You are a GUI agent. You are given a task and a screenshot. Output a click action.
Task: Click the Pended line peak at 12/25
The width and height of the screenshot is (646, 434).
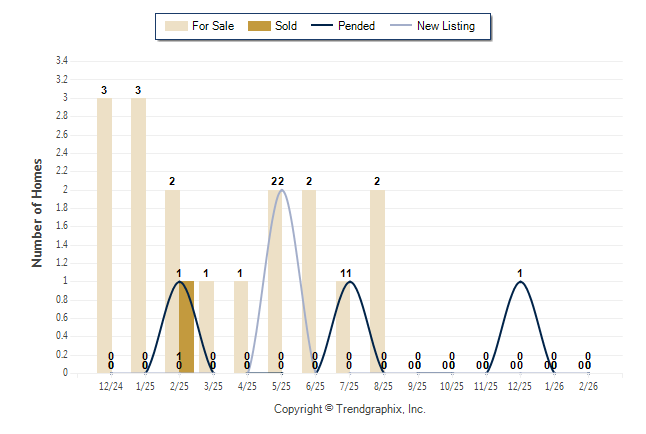tap(519, 281)
